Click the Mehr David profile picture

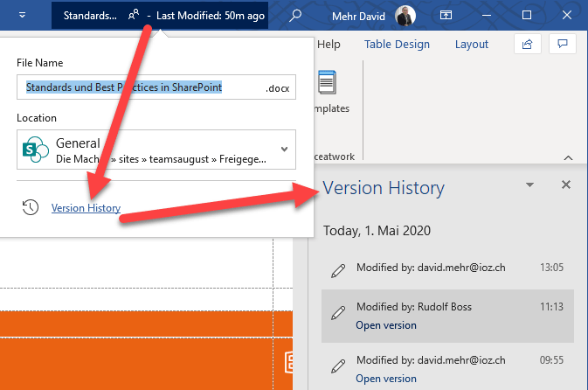pos(406,16)
